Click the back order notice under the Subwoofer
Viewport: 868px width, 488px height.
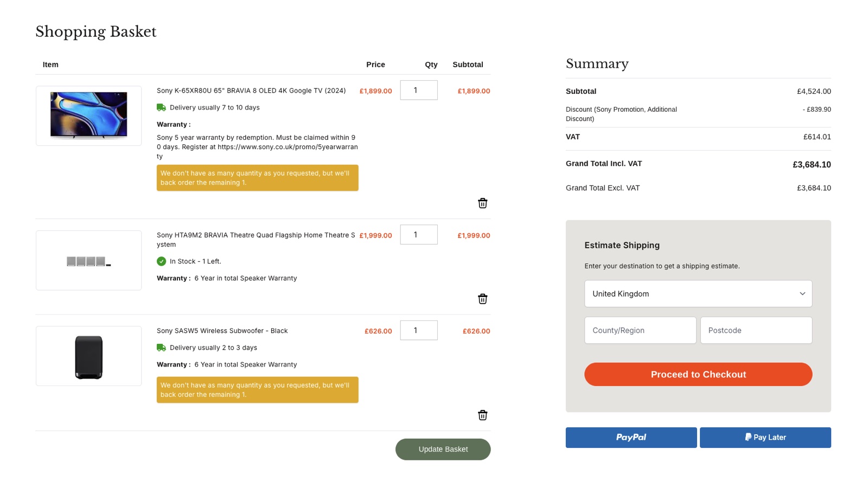click(x=258, y=390)
